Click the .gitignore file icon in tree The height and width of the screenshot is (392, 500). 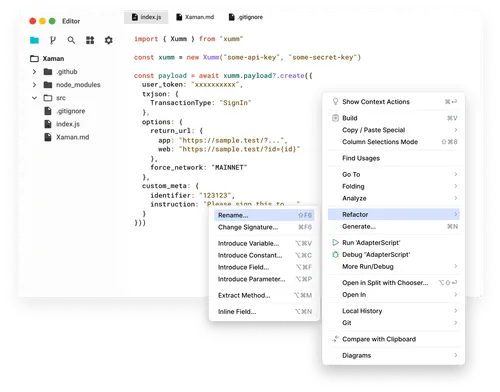48,111
